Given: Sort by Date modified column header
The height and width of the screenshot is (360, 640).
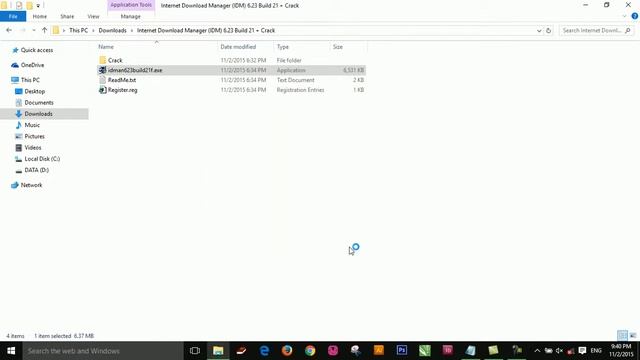Looking at the screenshot, I should (x=238, y=47).
